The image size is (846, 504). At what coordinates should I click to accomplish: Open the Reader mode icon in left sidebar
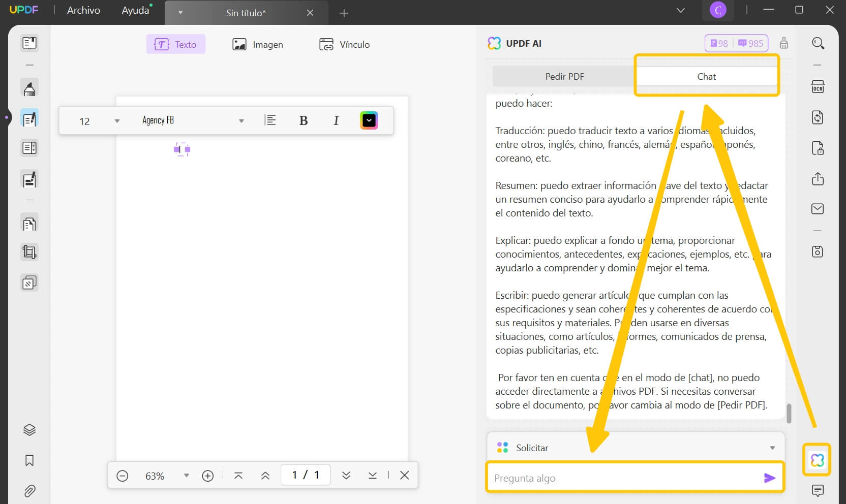tap(29, 43)
